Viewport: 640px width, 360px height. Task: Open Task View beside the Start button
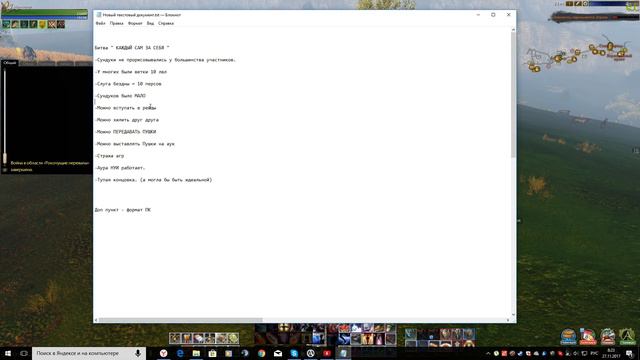click(x=24, y=353)
